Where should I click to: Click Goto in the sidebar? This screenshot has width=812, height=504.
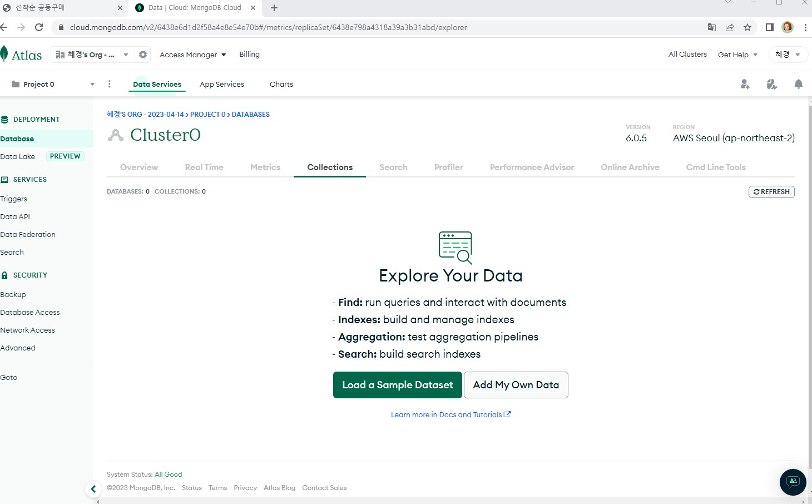pyautogui.click(x=9, y=377)
